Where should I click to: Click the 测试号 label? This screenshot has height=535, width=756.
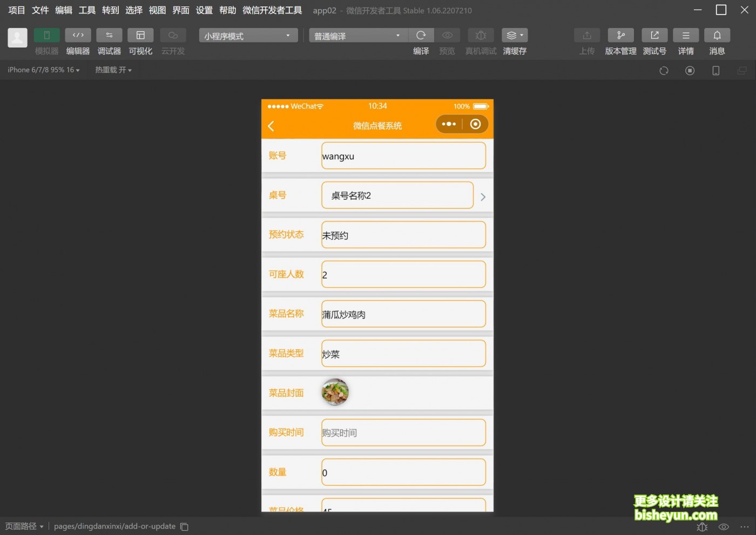pyautogui.click(x=654, y=51)
